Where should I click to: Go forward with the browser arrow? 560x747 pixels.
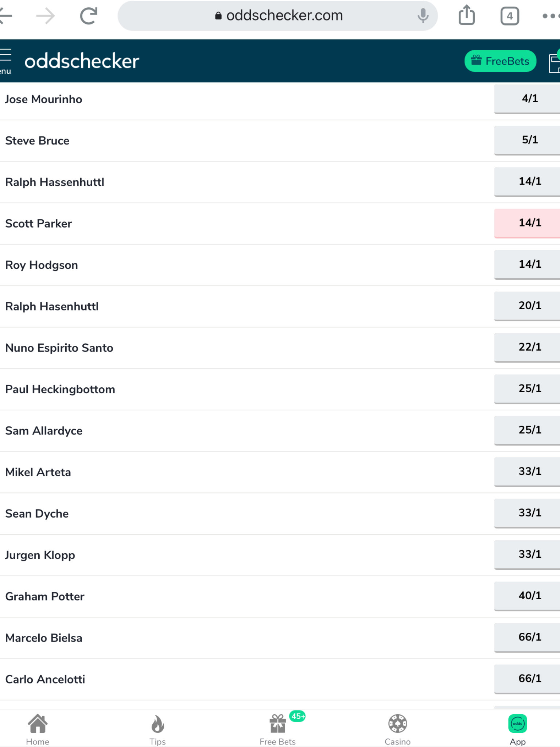[46, 16]
